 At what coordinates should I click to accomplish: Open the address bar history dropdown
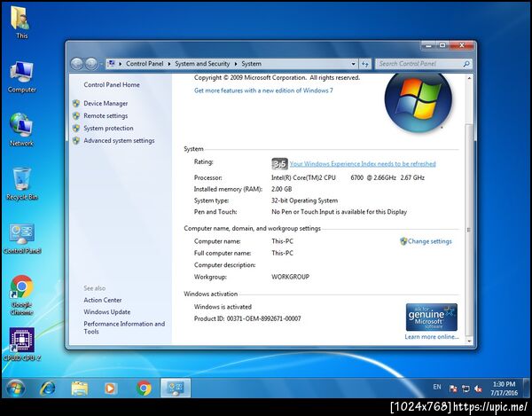tap(354, 64)
